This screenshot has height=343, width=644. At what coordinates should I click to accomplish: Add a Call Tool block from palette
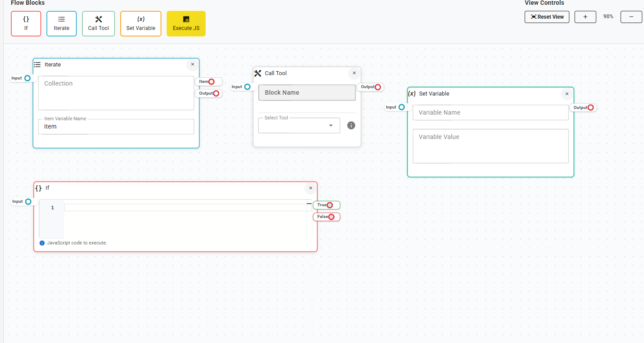(x=99, y=23)
